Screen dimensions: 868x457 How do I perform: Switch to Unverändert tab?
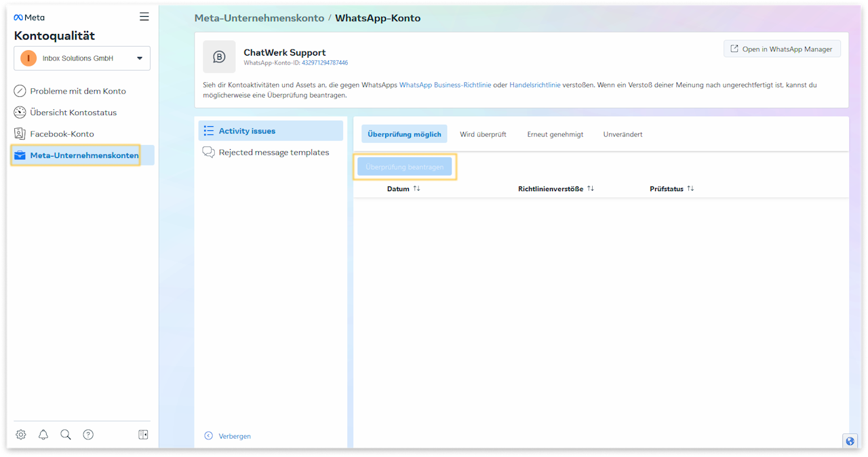coord(623,134)
